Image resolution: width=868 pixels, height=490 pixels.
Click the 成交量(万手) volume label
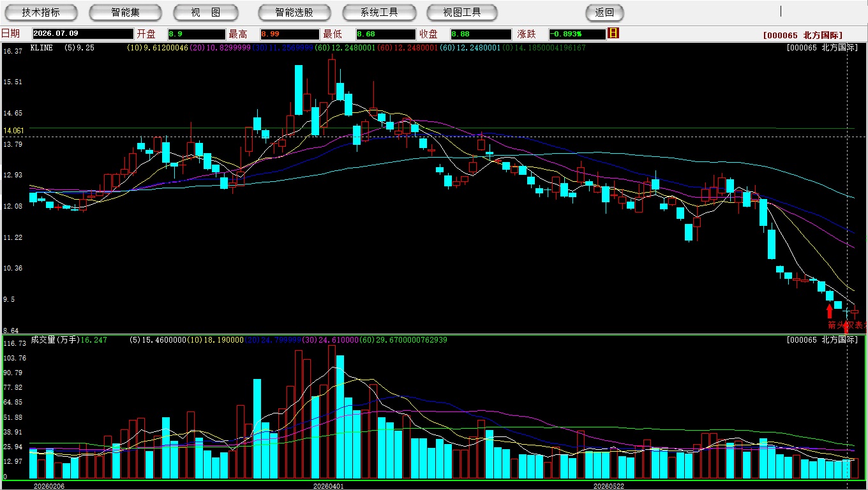point(55,340)
